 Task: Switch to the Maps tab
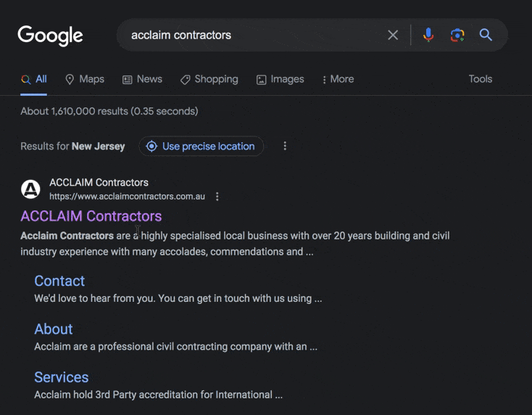click(x=85, y=79)
